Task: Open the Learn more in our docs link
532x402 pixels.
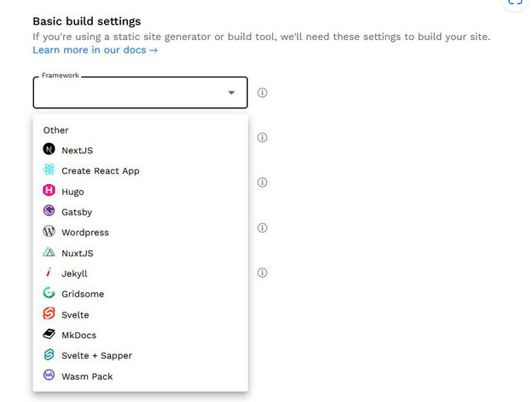Action: click(x=95, y=50)
